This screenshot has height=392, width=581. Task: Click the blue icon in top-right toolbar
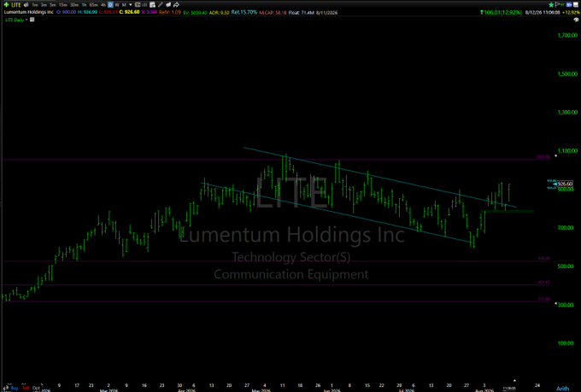click(x=569, y=5)
